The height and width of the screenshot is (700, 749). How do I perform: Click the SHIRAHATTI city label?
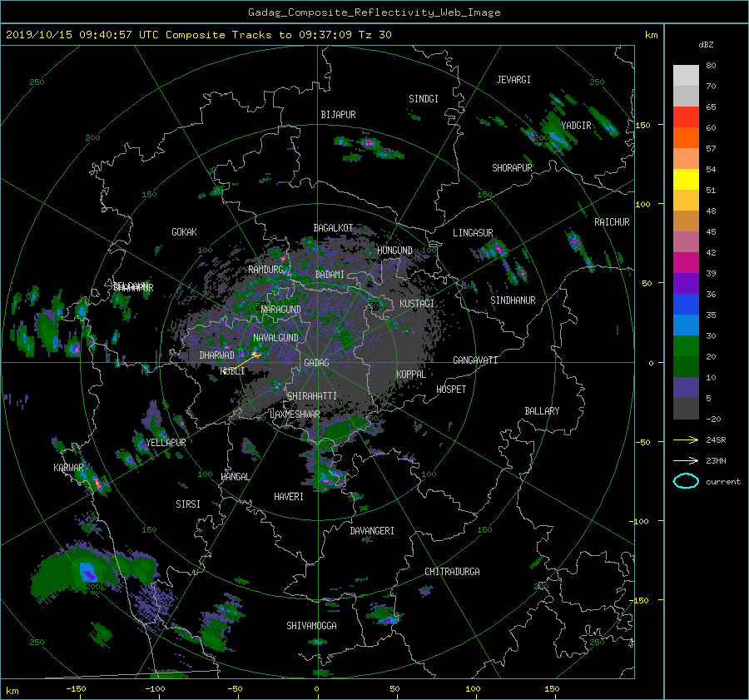point(312,396)
